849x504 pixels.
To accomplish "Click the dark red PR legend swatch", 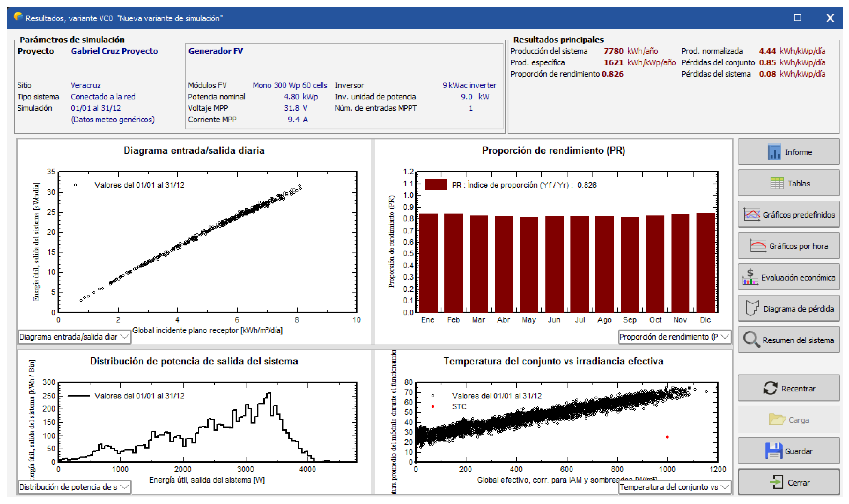I will 436,185.
